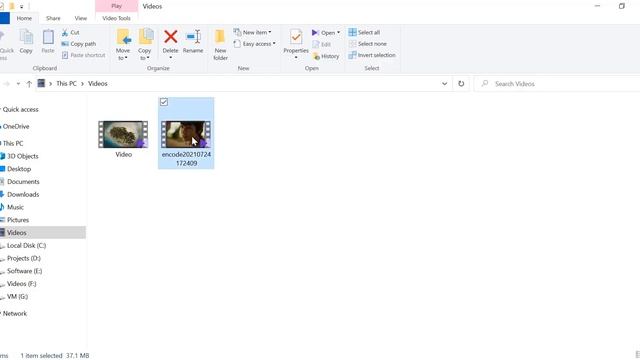This screenshot has height=360, width=640.
Task: Click the Edit button in Open group
Action: tap(322, 44)
